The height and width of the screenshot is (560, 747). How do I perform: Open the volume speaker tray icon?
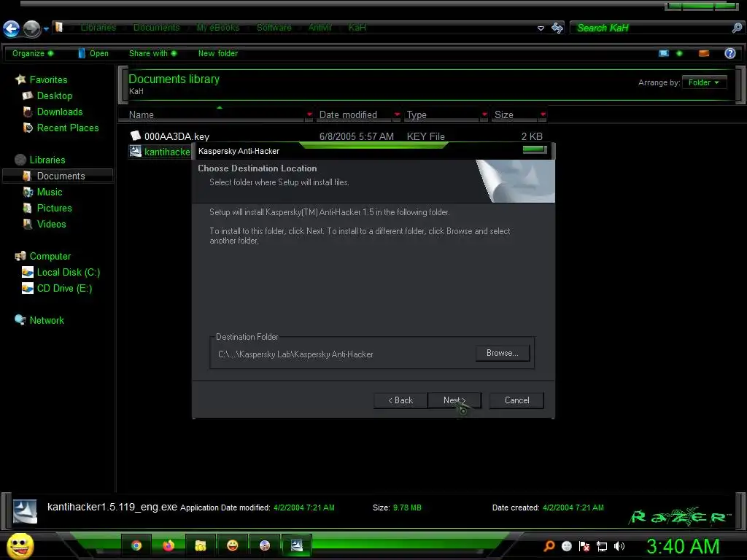pos(619,546)
